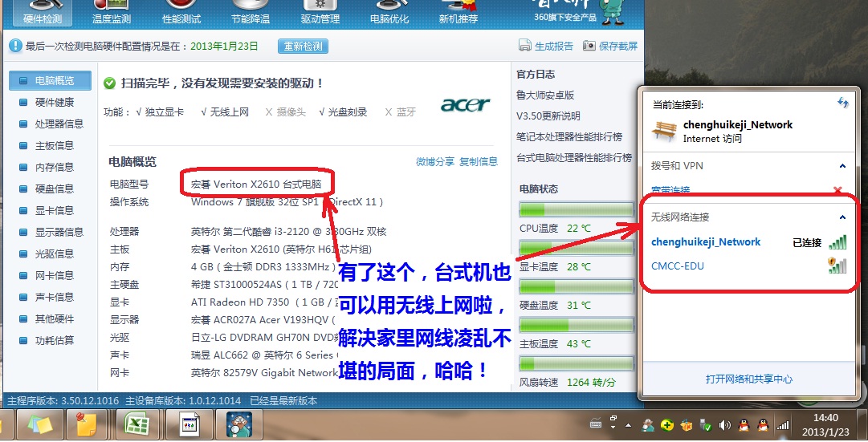868x442 pixels.
Task: Switch to the 节能降温 tab
Action: pyautogui.click(x=251, y=14)
